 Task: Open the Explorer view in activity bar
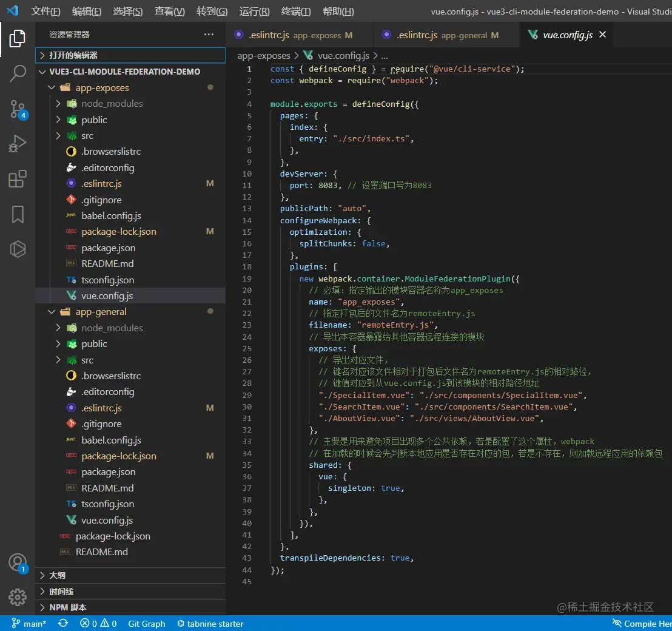(x=17, y=39)
